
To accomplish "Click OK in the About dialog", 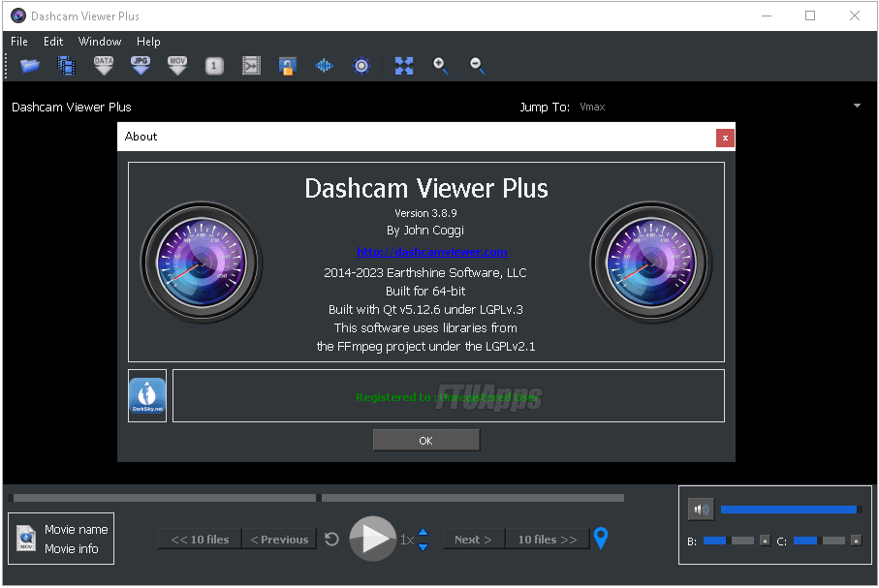I will 426,441.
